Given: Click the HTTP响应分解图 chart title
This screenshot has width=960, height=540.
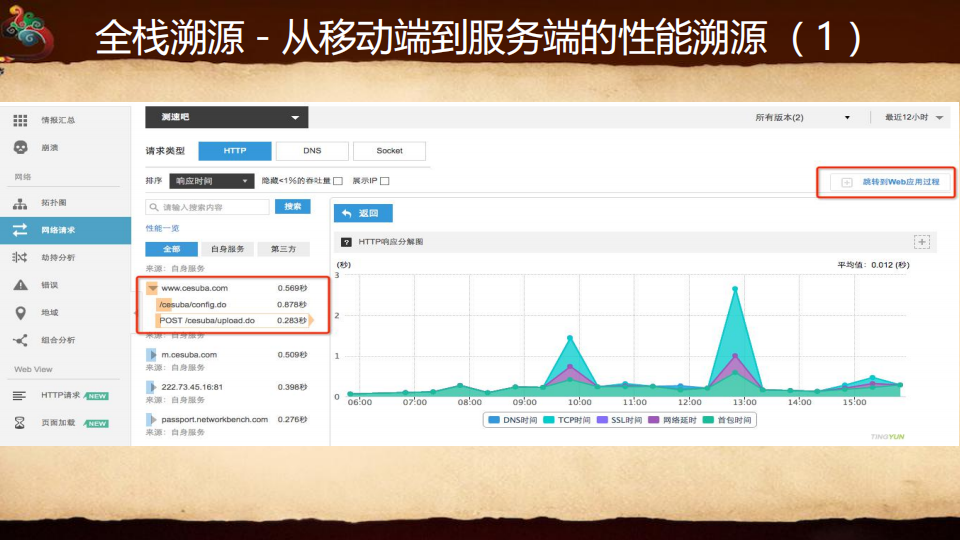Looking at the screenshot, I should pyautogui.click(x=391, y=242).
